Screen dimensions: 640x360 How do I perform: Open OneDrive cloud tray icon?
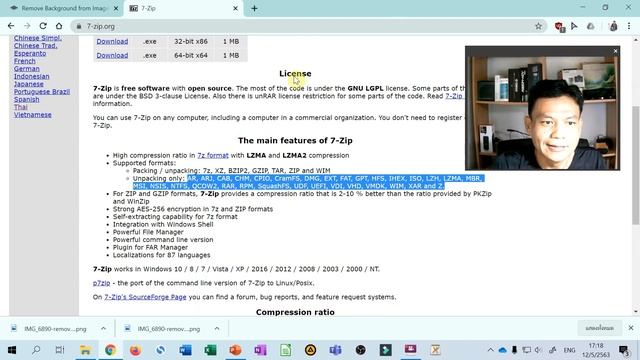(502, 350)
